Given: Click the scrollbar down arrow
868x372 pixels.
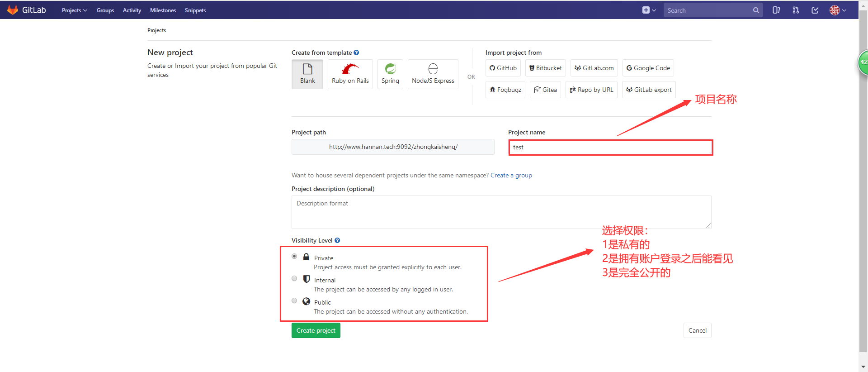Looking at the screenshot, I should click(x=863, y=367).
